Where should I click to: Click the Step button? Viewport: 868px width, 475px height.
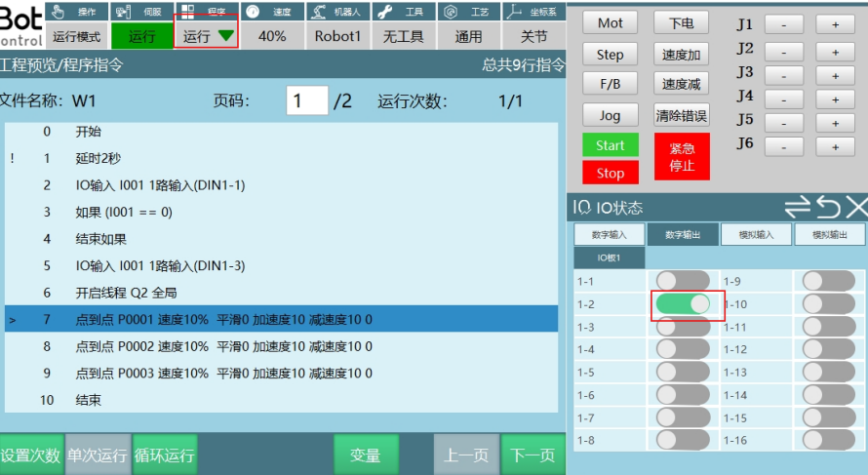click(x=610, y=55)
